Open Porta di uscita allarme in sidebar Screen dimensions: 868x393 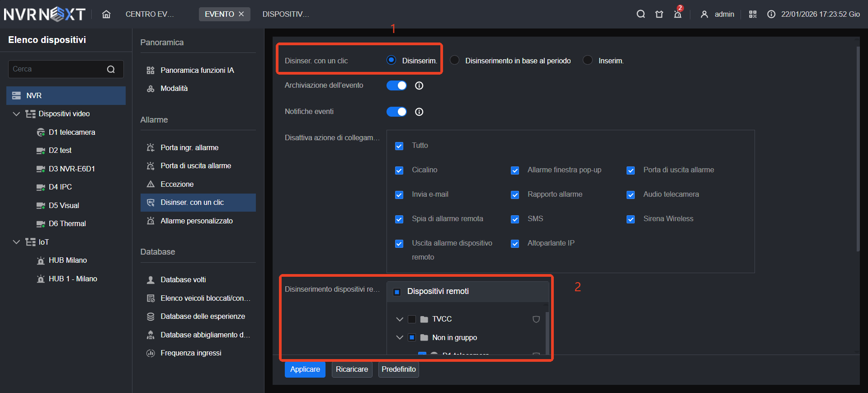pyautogui.click(x=198, y=166)
